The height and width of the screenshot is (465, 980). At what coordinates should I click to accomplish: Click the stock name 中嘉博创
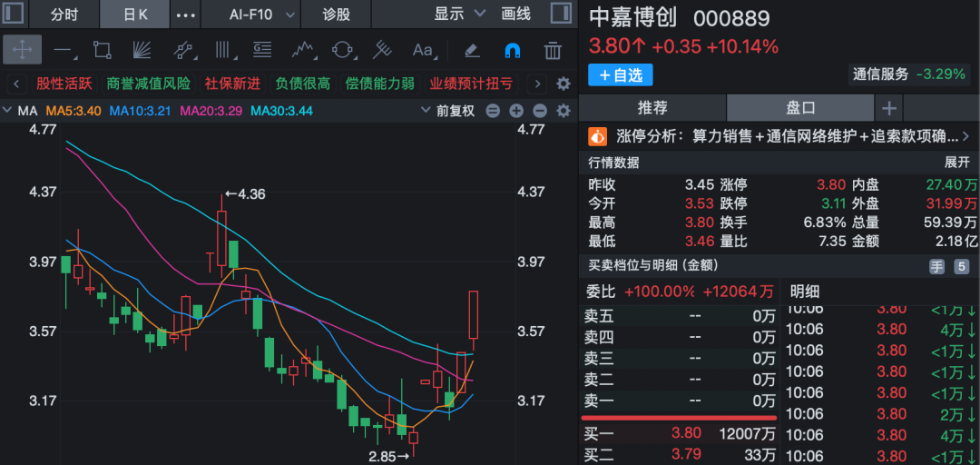click(633, 17)
